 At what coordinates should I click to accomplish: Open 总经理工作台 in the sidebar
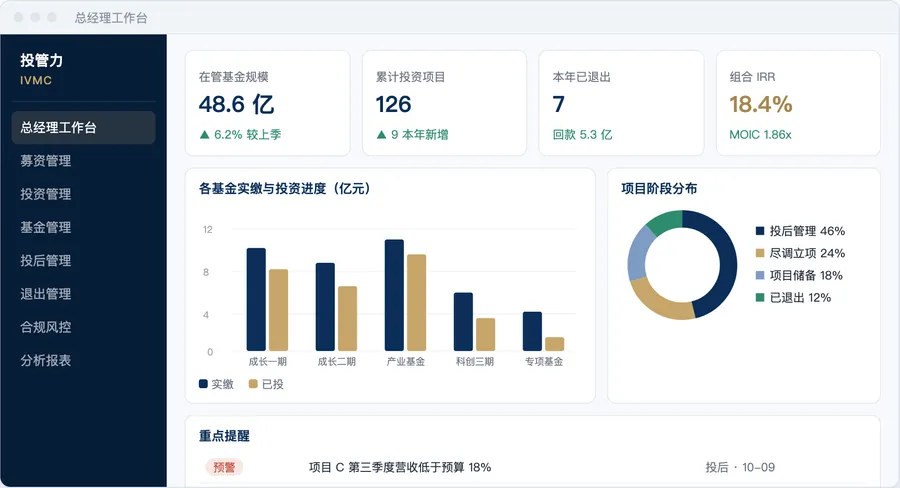pos(83,127)
